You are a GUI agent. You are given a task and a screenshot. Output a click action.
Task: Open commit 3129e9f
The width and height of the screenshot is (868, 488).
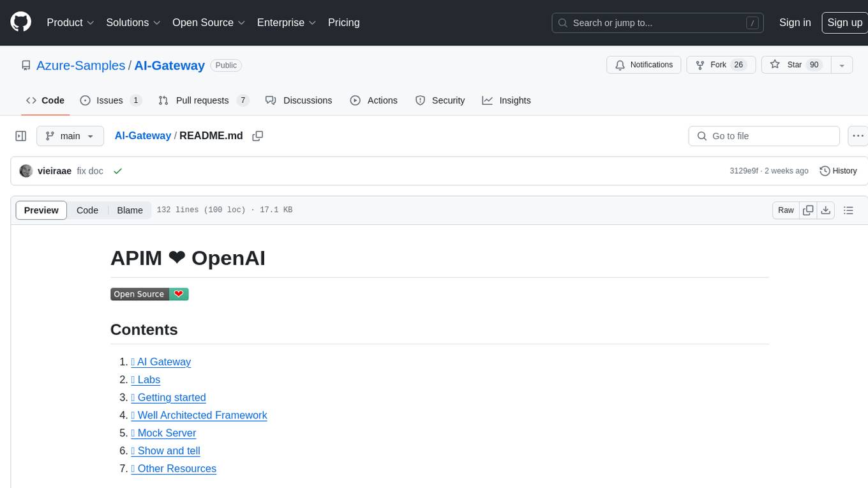click(744, 171)
